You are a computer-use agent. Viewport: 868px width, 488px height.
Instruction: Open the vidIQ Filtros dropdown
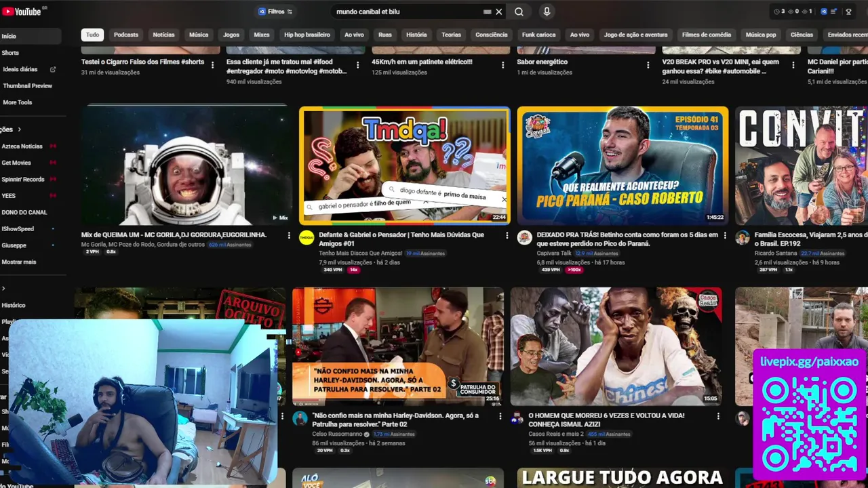275,12
